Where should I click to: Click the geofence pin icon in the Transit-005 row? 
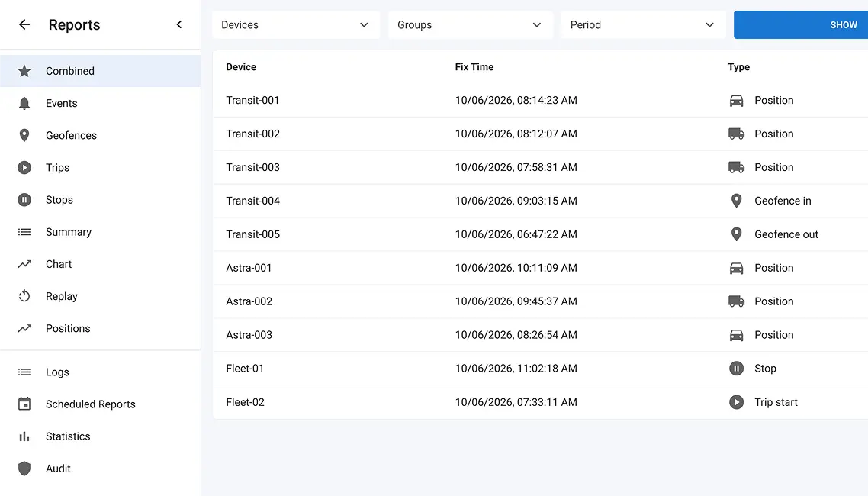pos(736,234)
